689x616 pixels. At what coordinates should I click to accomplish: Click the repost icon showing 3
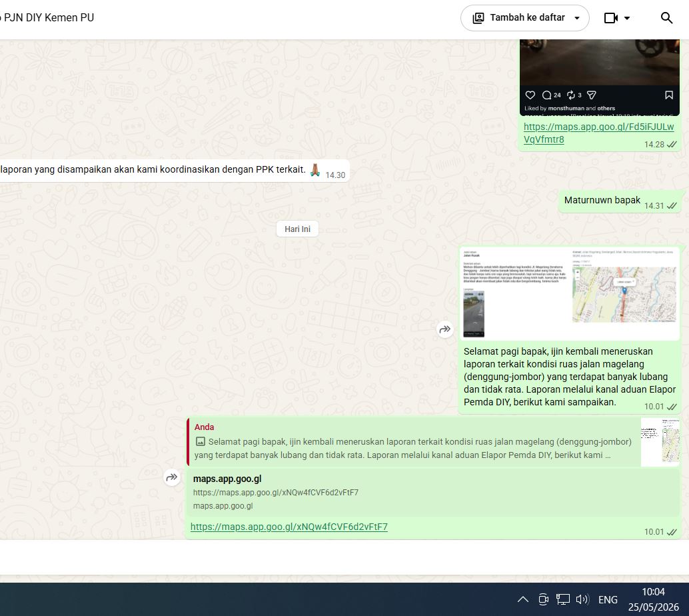[571, 95]
